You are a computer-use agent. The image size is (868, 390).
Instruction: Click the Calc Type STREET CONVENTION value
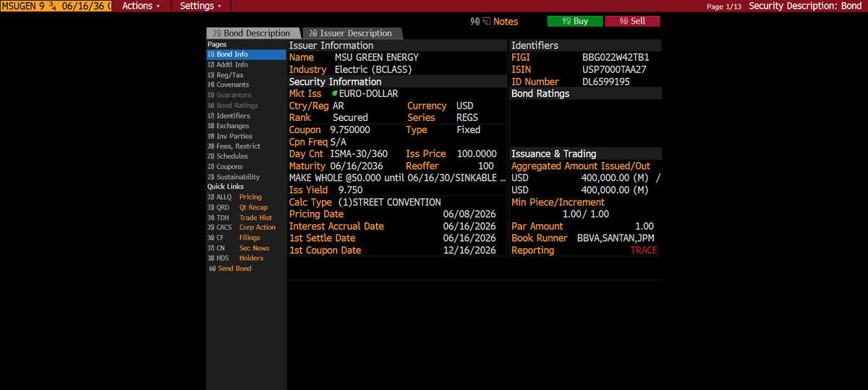tap(389, 202)
